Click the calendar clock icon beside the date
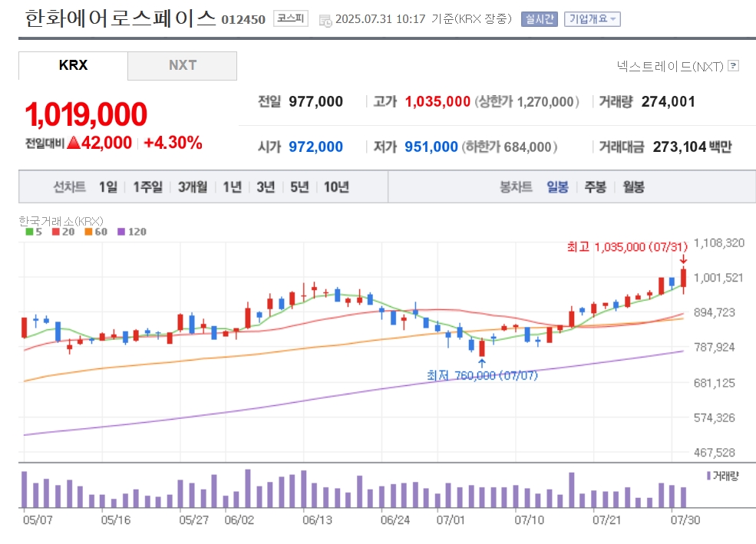756x544 pixels. click(325, 20)
